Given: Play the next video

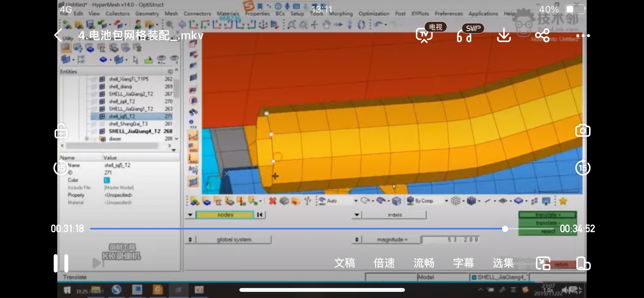Looking at the screenshot, I should click(98, 263).
